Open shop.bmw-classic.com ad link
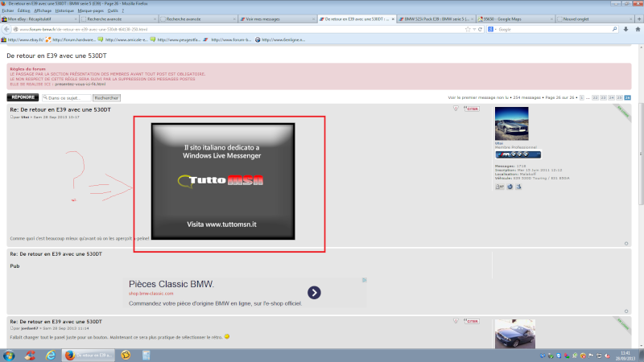 coord(151,294)
